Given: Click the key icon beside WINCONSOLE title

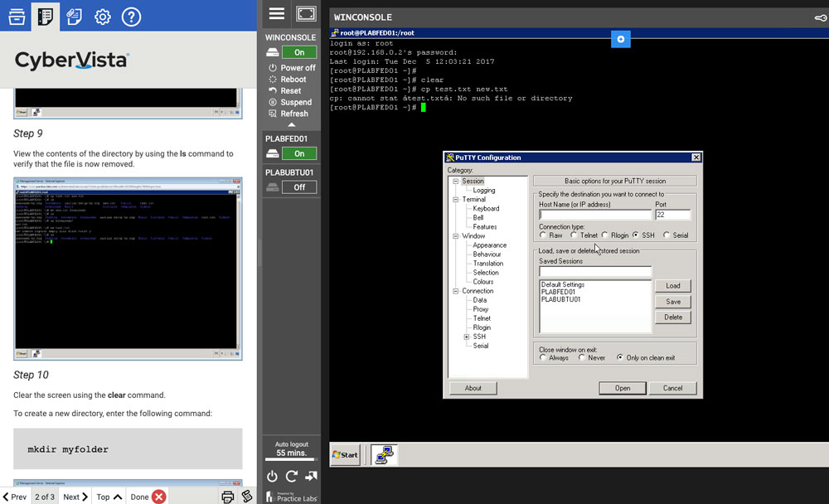Looking at the screenshot, I should click(x=821, y=18).
